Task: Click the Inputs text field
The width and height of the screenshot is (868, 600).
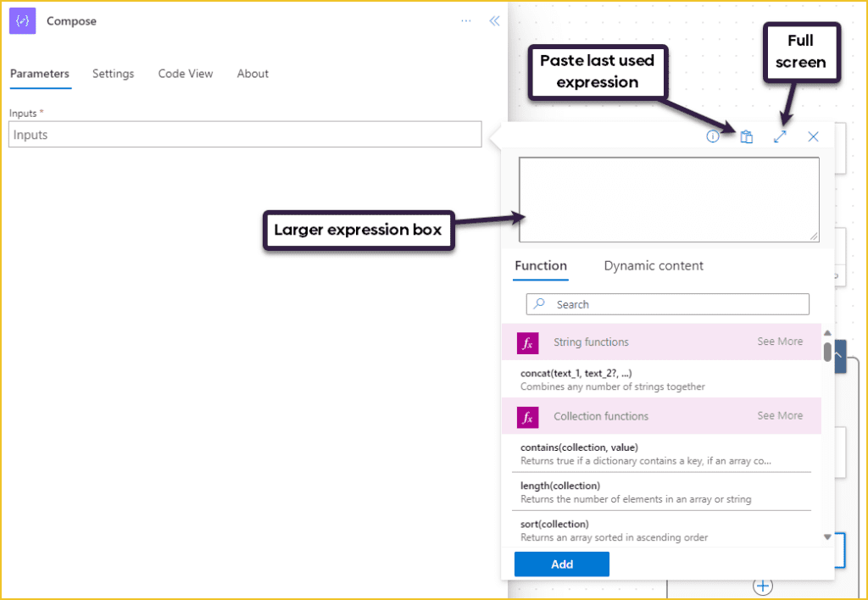Action: (x=245, y=134)
